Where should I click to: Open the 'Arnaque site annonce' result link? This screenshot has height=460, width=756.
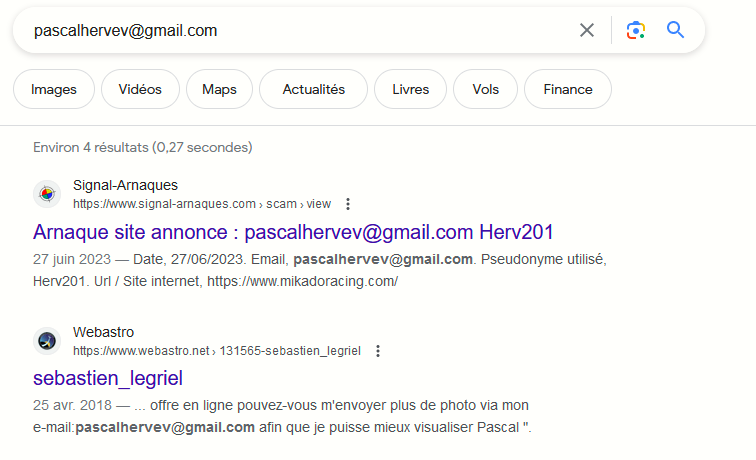coord(293,233)
